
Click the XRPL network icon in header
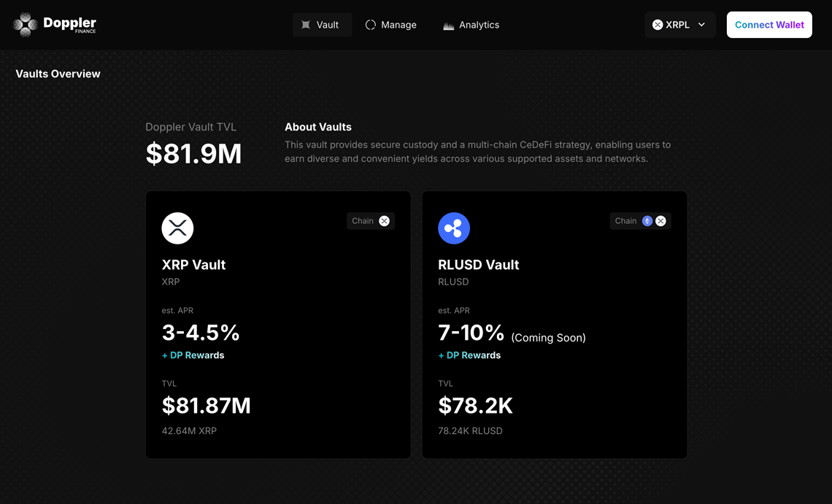click(x=658, y=25)
